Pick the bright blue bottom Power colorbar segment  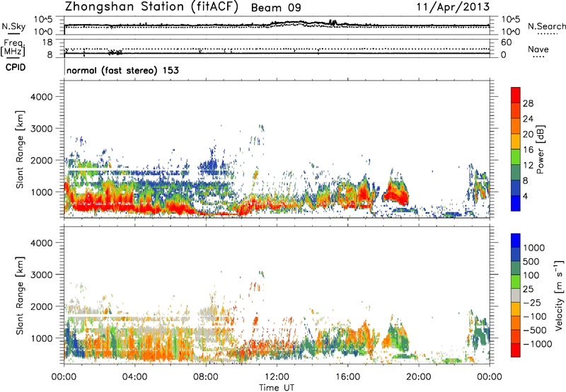[516, 204]
